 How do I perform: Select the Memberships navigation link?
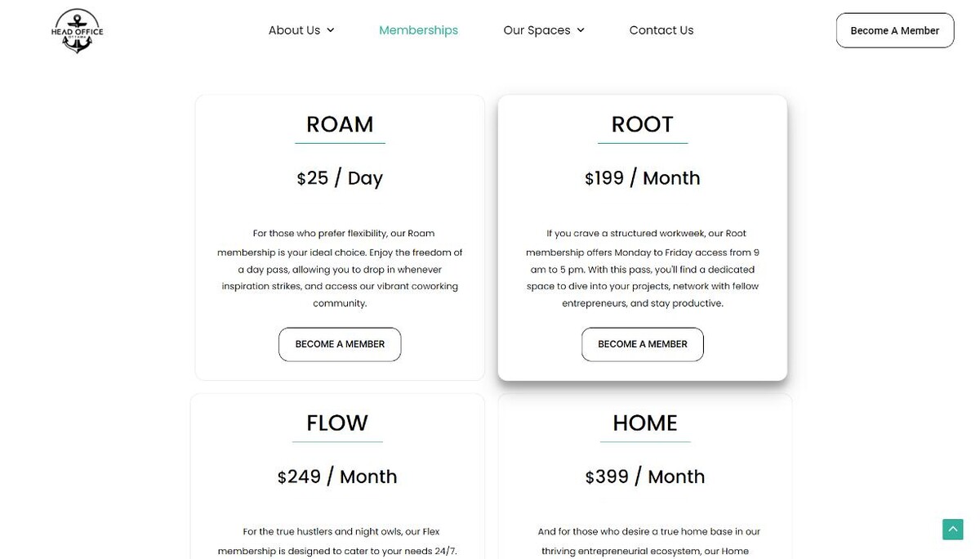point(418,30)
